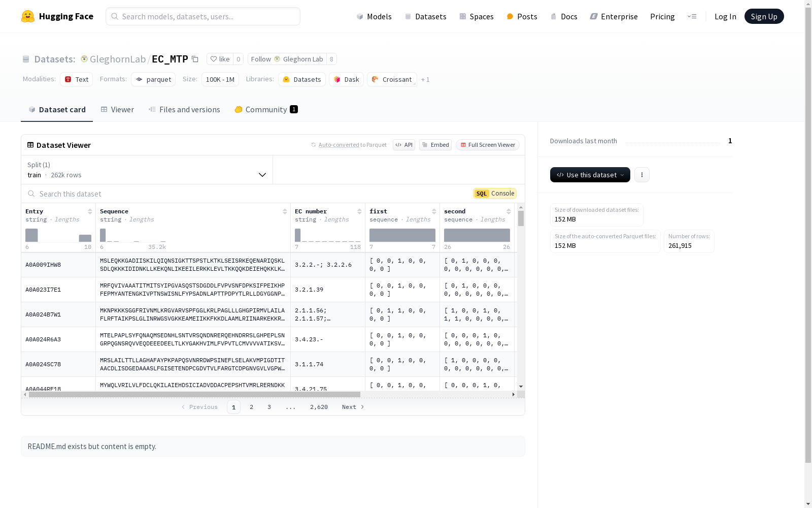Select the A0A023I7E1 entry cell
812x508 pixels.
[x=58, y=290]
